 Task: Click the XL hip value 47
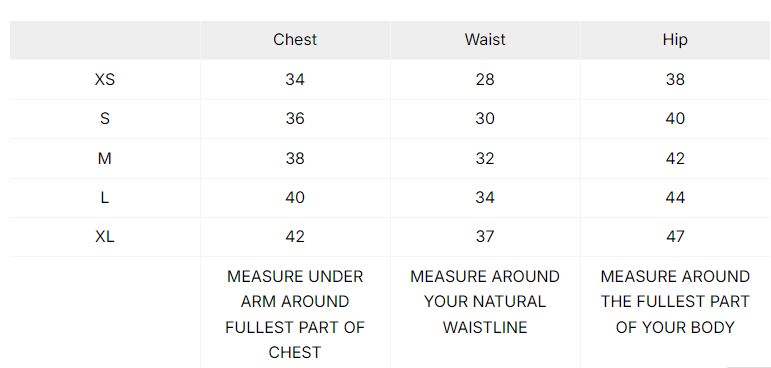point(675,237)
